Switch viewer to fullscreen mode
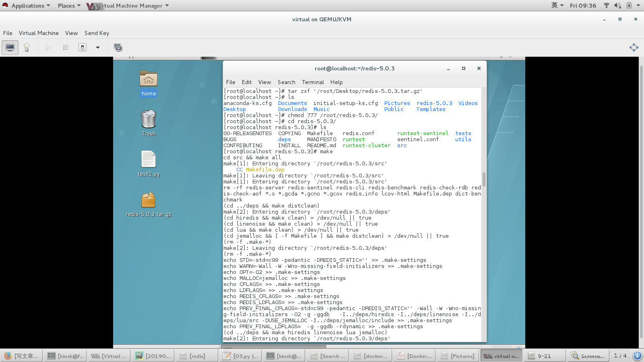Viewport: 644px width, 362px height. pyautogui.click(x=634, y=47)
